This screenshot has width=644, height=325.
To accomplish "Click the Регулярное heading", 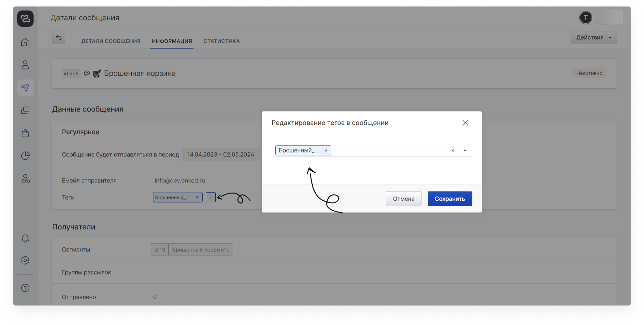I will point(80,132).
